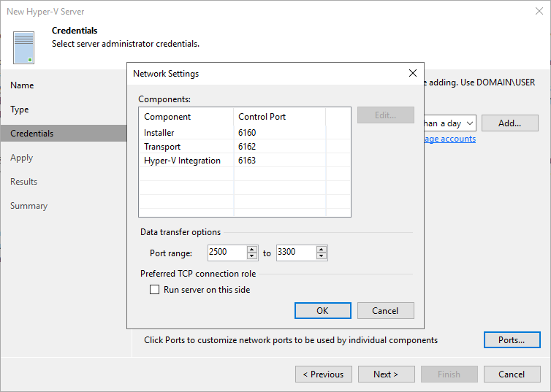Proceed with the Next button
This screenshot has height=392, width=551.
386,374
